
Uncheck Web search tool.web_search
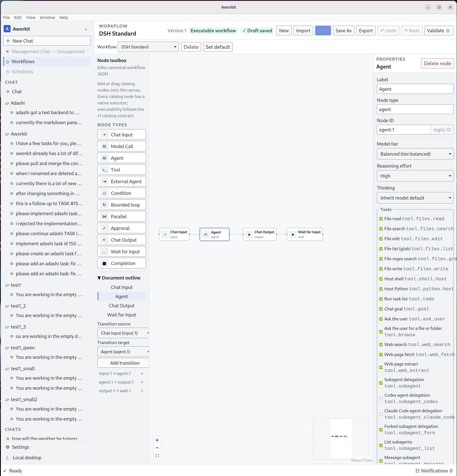tap(381, 345)
